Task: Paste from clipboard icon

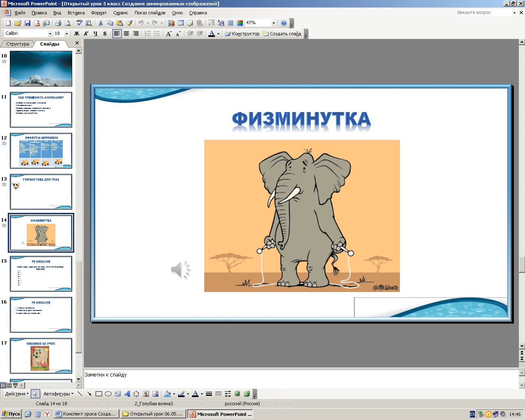Action: pos(120,23)
